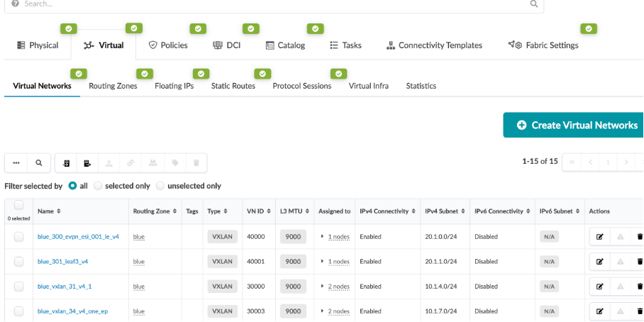Select the 'selected only' filter radio
Viewport: 644px width, 322px height.
99,186
